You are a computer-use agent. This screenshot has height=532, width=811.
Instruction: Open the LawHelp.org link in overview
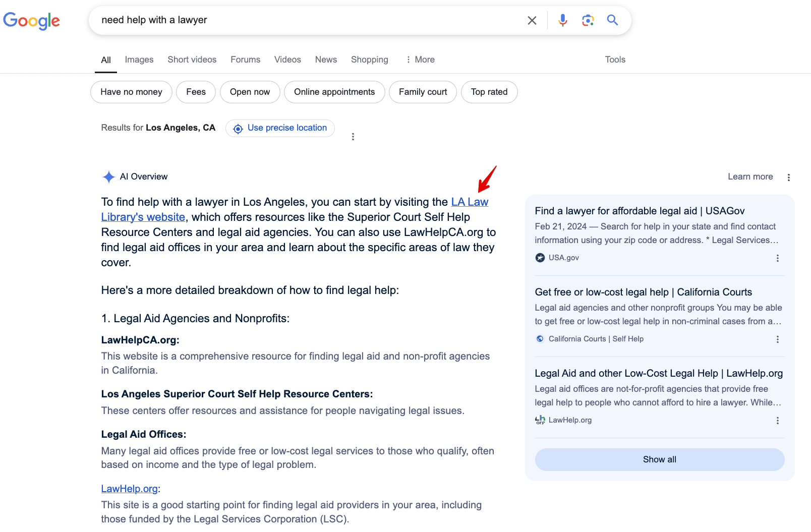click(130, 489)
